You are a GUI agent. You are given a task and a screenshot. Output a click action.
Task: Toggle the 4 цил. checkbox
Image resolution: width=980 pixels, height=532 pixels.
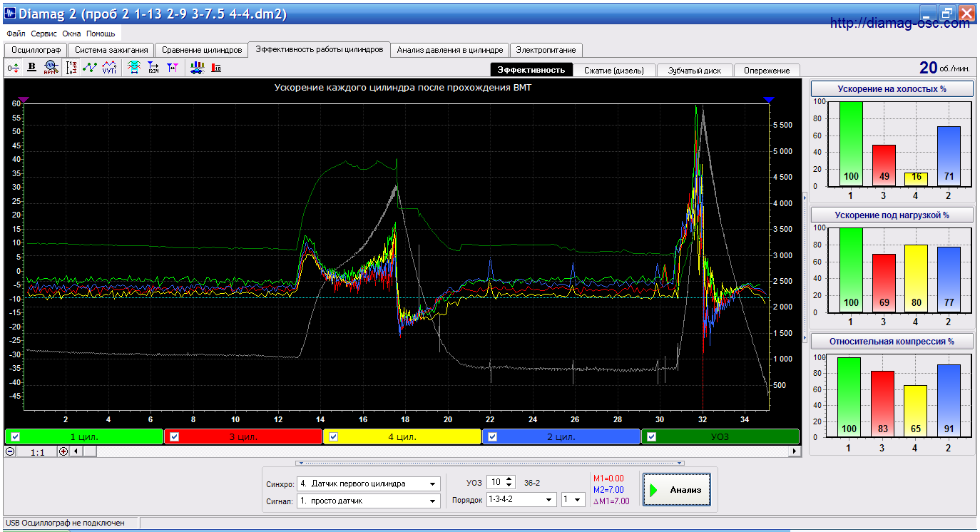coord(333,436)
